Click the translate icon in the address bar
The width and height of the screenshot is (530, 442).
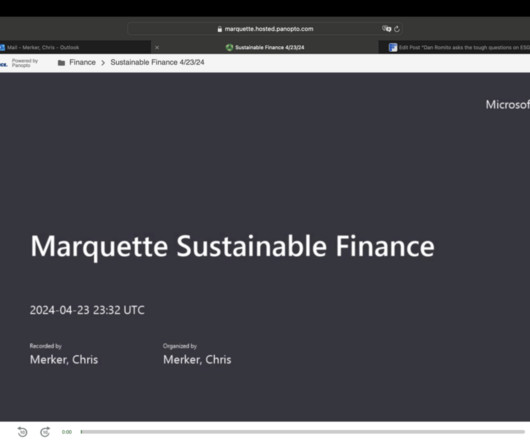pyautogui.click(x=386, y=29)
